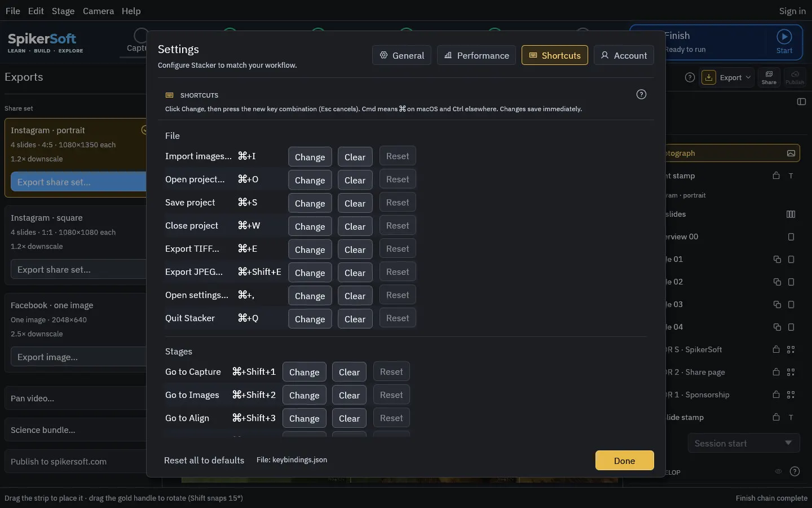812x508 pixels.
Task: Click the QR grid icon for SpikerSoft
Action: coord(791,349)
